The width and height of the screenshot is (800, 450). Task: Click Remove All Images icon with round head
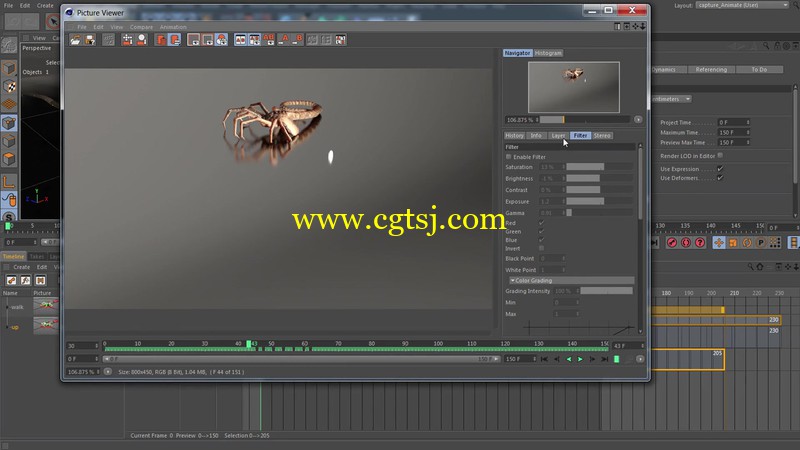pyautogui.click(x=142, y=40)
